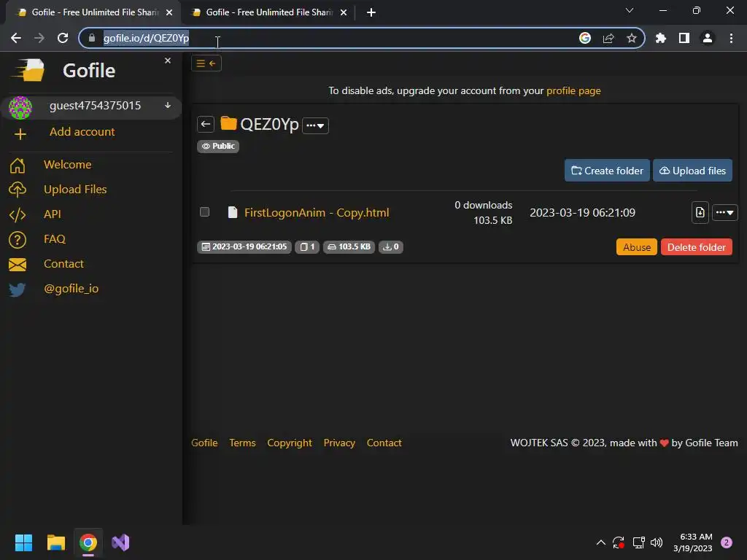Image resolution: width=747 pixels, height=560 pixels.
Task: Click the Public visibility badge
Action: click(x=217, y=146)
